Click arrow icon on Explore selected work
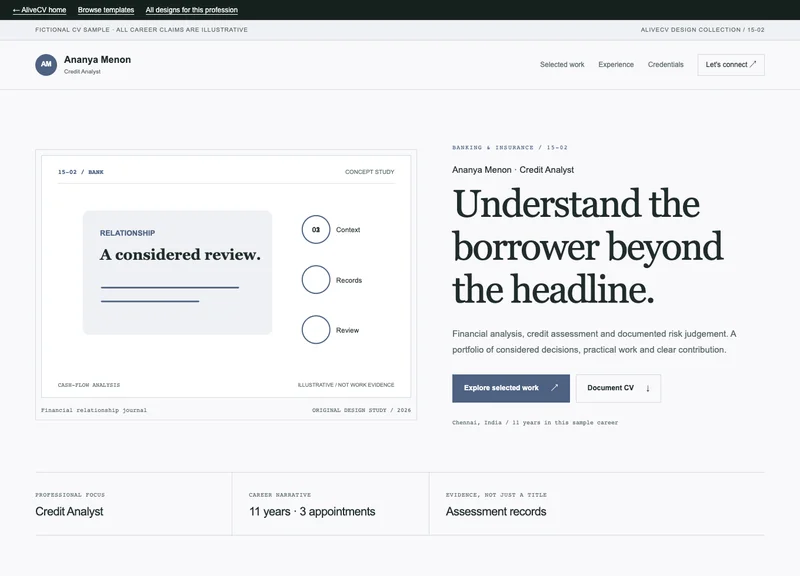Image resolution: width=800 pixels, height=576 pixels. [554, 388]
